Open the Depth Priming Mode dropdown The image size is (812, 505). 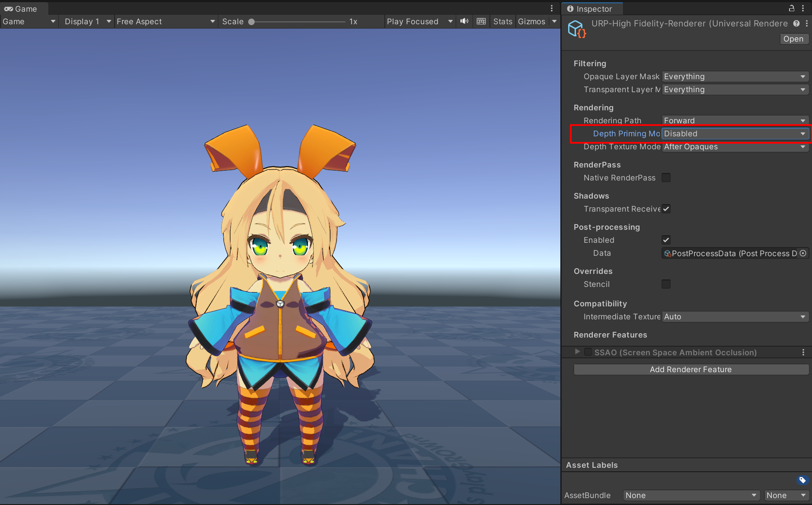point(735,134)
